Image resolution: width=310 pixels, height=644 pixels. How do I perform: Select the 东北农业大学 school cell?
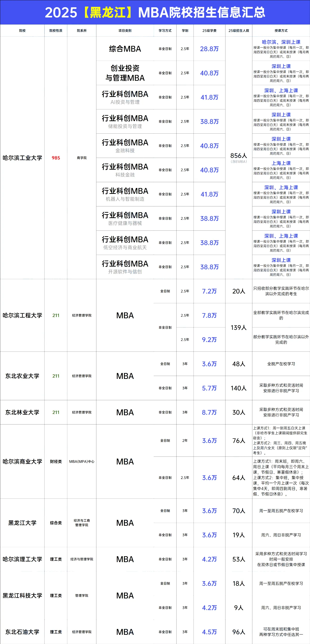[x=22, y=376]
